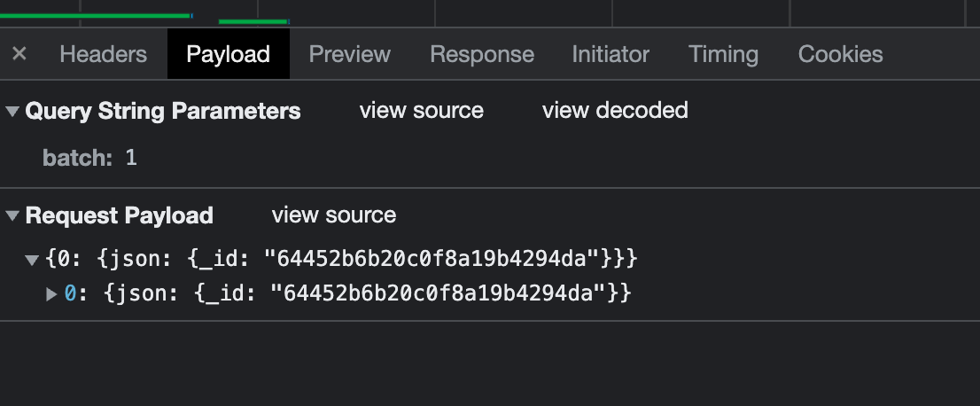Switch to the Response tab

coord(482,54)
